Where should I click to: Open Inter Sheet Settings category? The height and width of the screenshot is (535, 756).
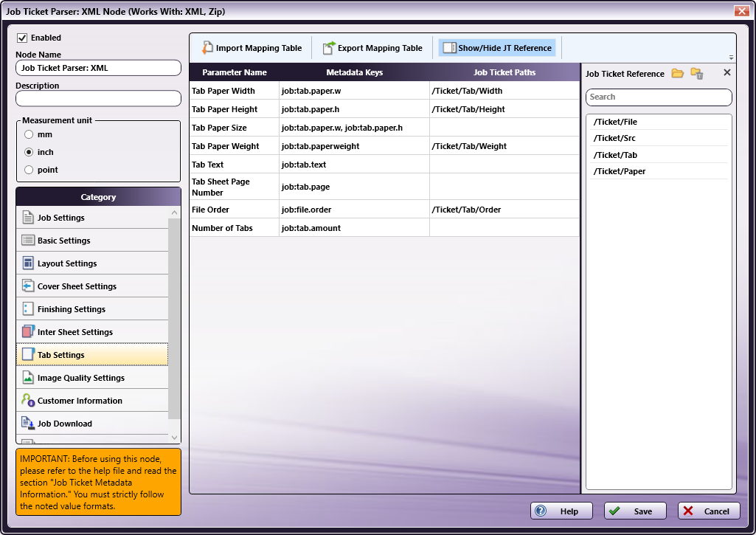[x=92, y=332]
